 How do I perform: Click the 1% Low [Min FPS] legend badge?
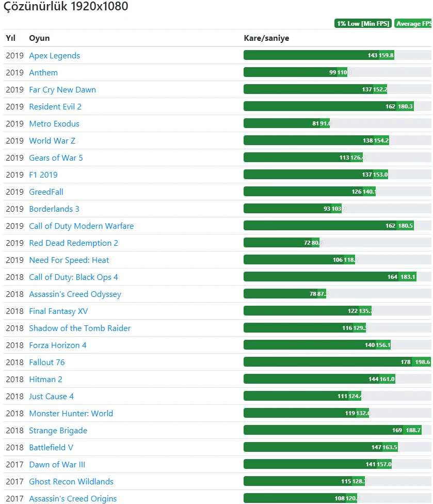[363, 24]
